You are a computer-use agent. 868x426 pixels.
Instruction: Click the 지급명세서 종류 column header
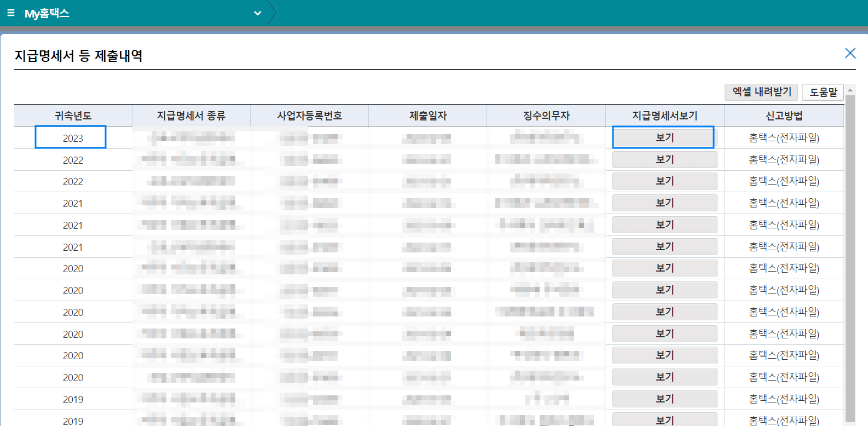pos(191,116)
